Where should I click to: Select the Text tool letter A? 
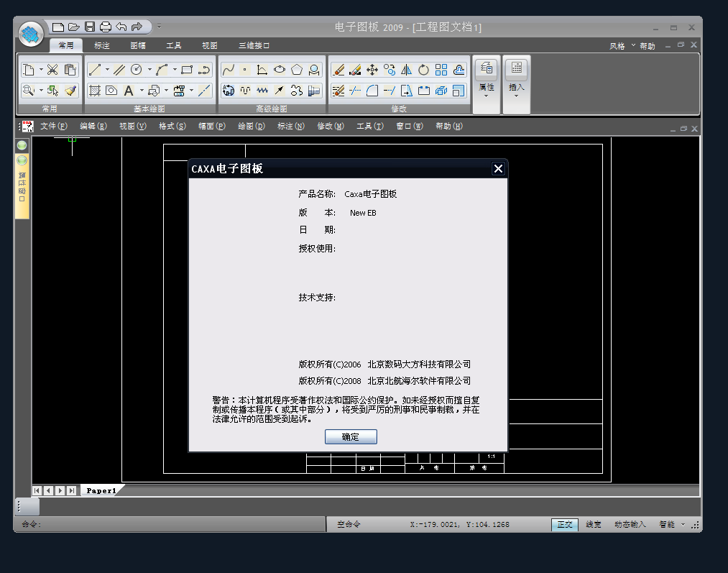(x=129, y=91)
